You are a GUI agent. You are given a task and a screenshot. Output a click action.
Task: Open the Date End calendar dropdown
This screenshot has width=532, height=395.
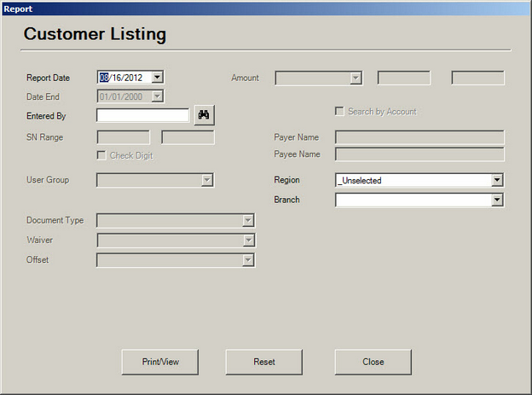(x=157, y=96)
